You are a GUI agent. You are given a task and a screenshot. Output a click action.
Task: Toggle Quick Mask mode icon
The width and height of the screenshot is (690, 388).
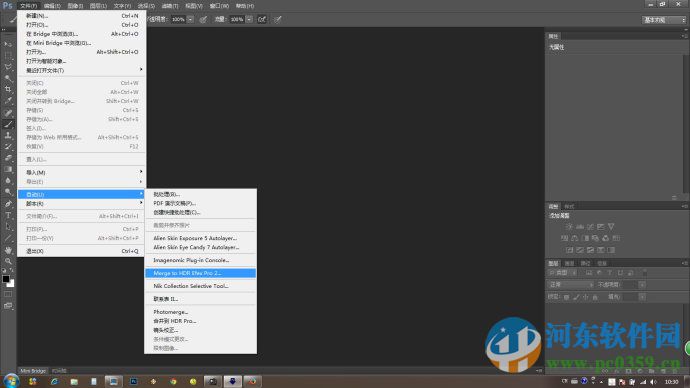tap(8, 294)
